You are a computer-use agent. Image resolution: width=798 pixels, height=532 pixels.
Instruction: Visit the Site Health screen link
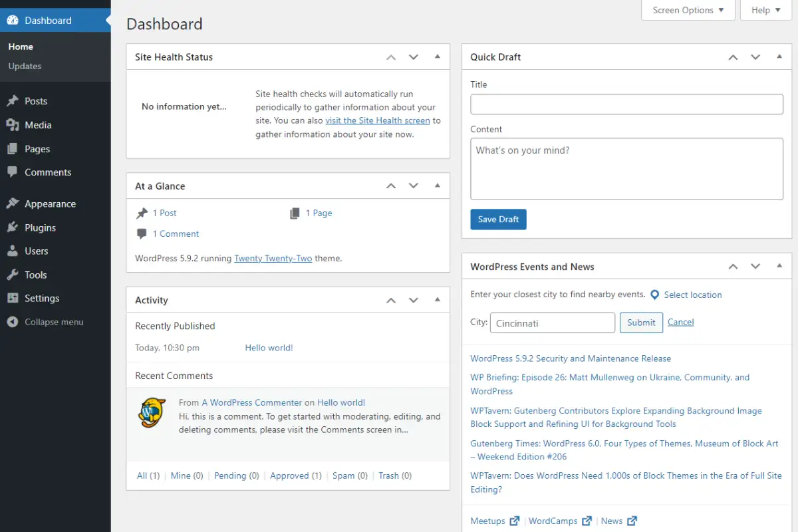coord(378,120)
